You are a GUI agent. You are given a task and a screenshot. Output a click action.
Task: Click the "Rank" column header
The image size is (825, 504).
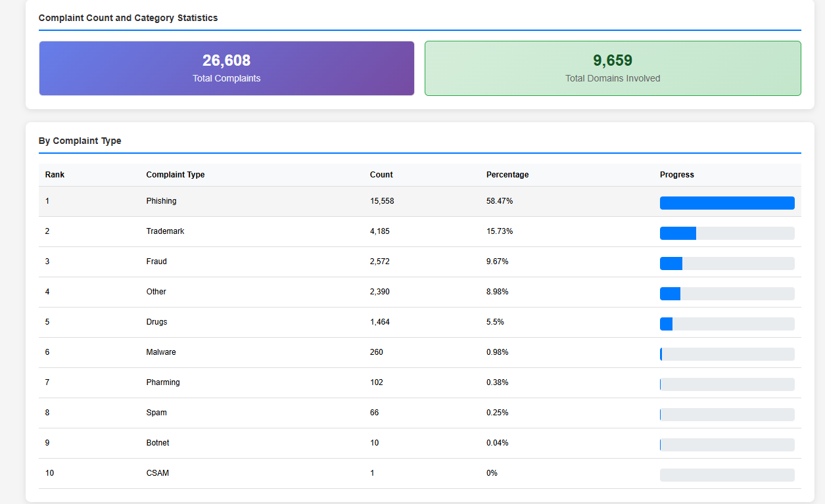55,175
